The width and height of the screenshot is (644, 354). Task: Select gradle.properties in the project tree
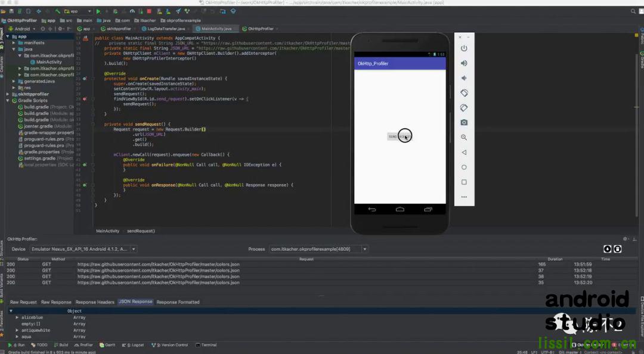pyautogui.click(x=45, y=152)
